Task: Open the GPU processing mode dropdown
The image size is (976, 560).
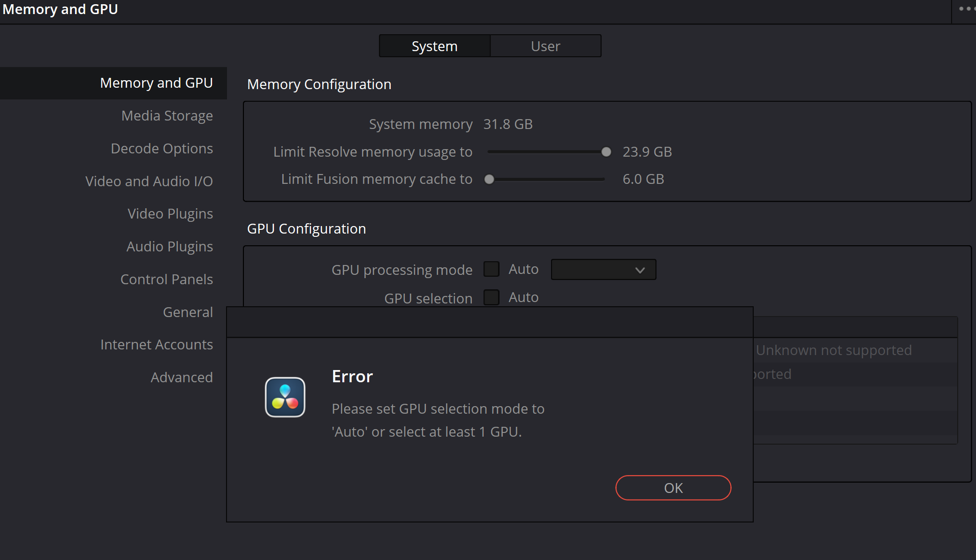Action: pos(603,270)
